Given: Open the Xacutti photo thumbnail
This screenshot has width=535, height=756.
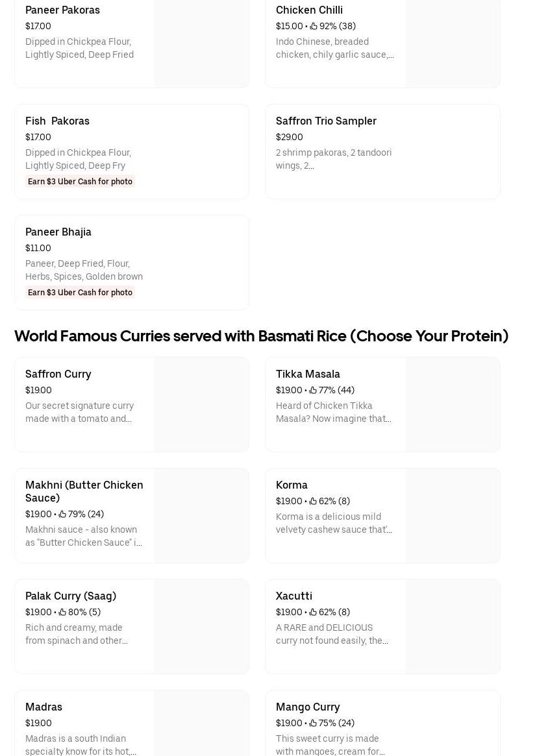Looking at the screenshot, I should [453, 626].
